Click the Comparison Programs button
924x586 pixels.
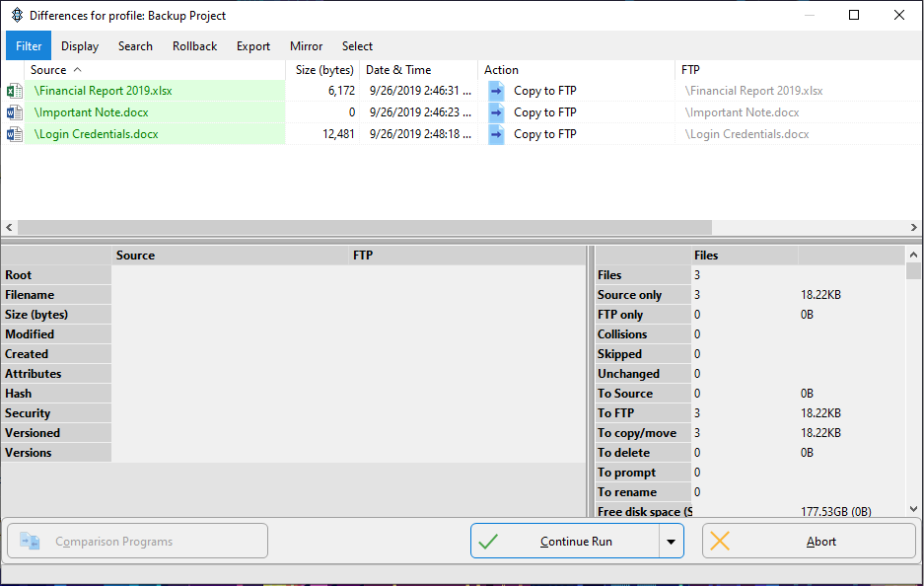click(x=137, y=542)
